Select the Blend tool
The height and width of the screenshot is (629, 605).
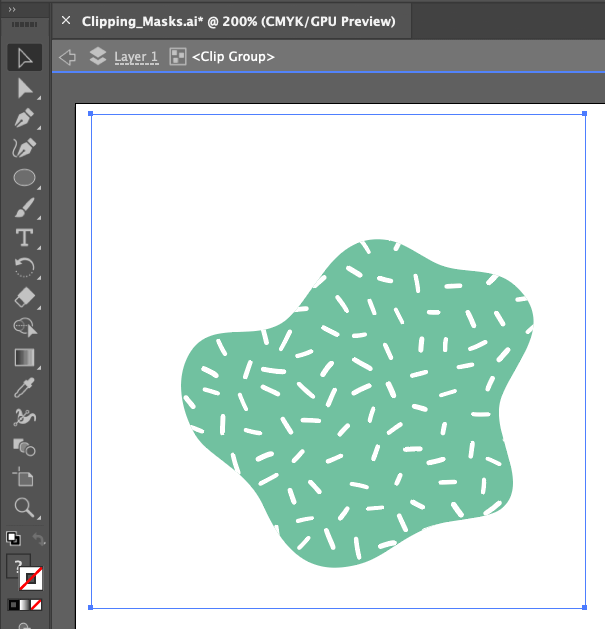(x=24, y=447)
